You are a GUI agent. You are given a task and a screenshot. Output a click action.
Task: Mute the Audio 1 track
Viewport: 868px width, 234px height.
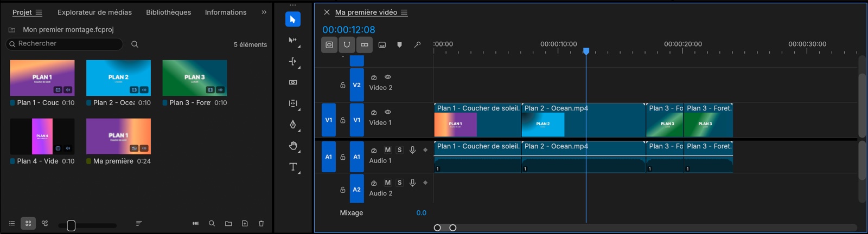387,150
